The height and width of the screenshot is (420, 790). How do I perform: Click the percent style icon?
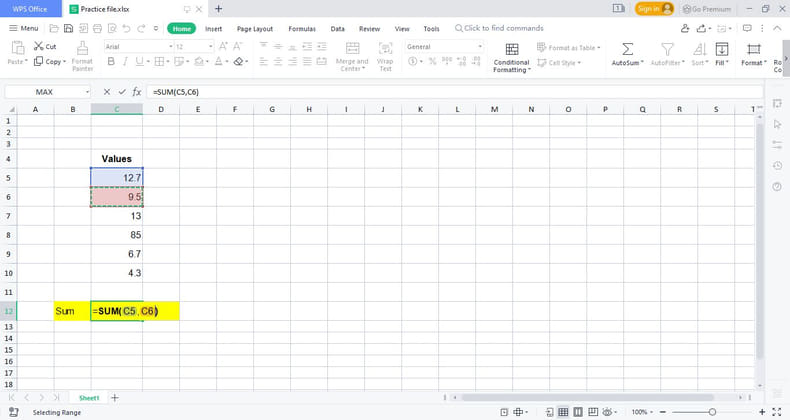click(432, 61)
